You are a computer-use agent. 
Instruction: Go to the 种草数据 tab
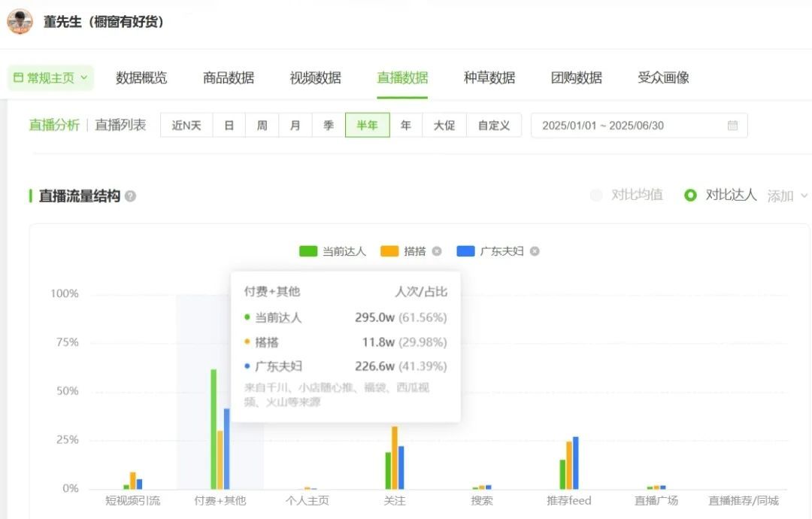489,77
